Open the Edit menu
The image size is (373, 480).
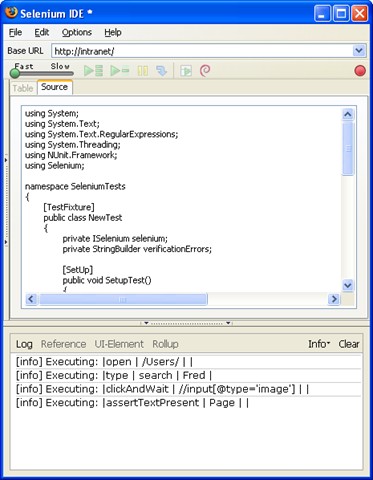[42, 32]
